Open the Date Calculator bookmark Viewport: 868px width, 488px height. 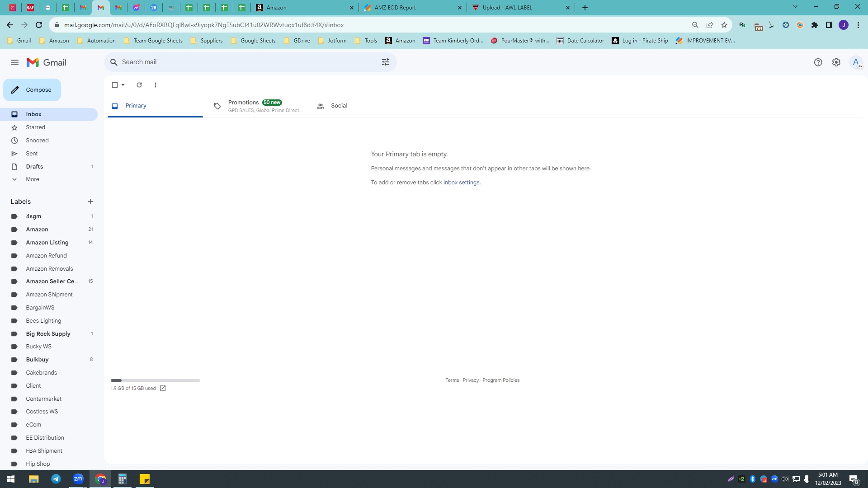coord(580,41)
